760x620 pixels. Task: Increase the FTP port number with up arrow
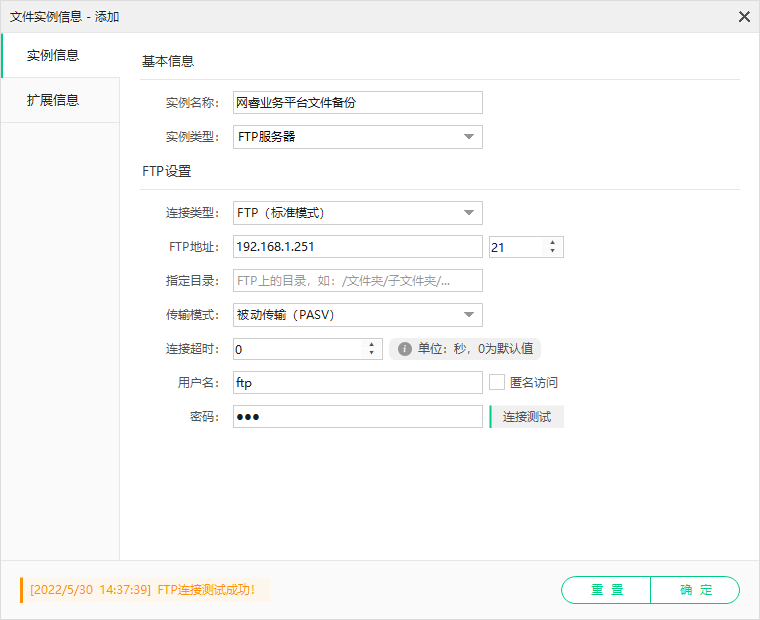pos(553,241)
